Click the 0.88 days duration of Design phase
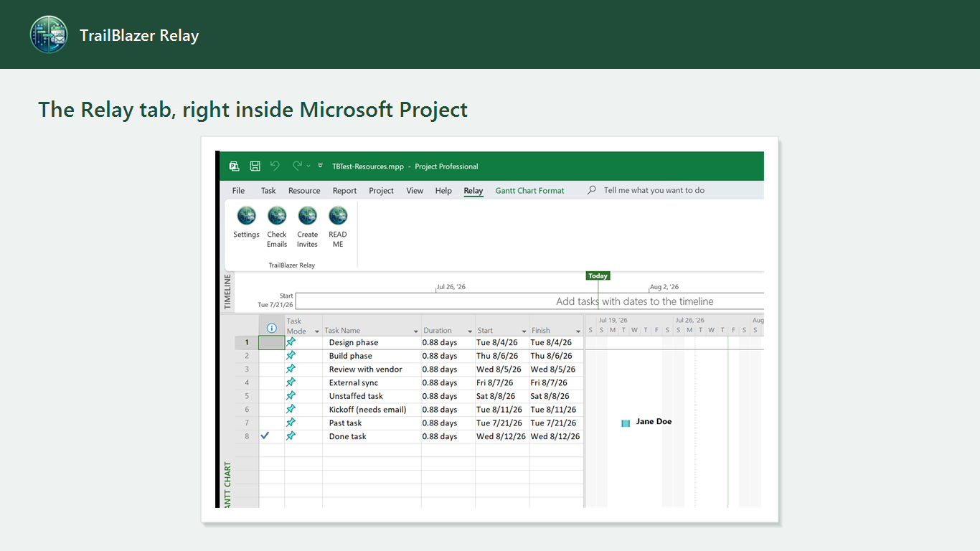This screenshot has height=551, width=980. pyautogui.click(x=448, y=342)
